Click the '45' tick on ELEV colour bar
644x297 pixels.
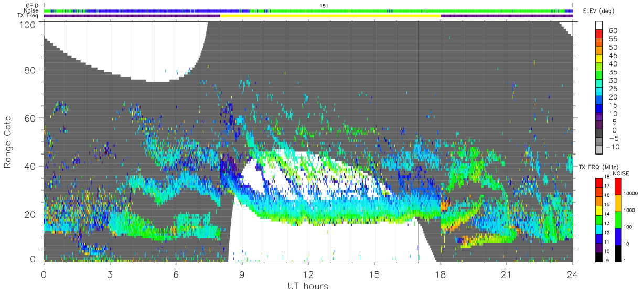[612, 56]
